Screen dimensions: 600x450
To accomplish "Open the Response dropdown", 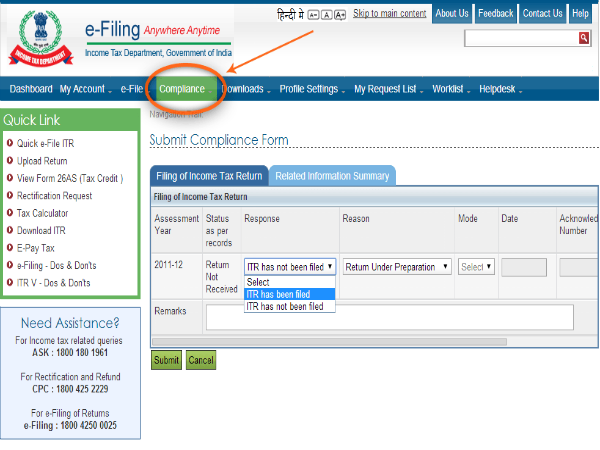I will 290,267.
